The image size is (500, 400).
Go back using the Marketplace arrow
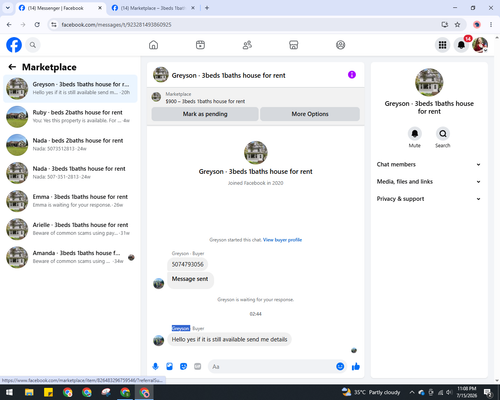(12, 67)
